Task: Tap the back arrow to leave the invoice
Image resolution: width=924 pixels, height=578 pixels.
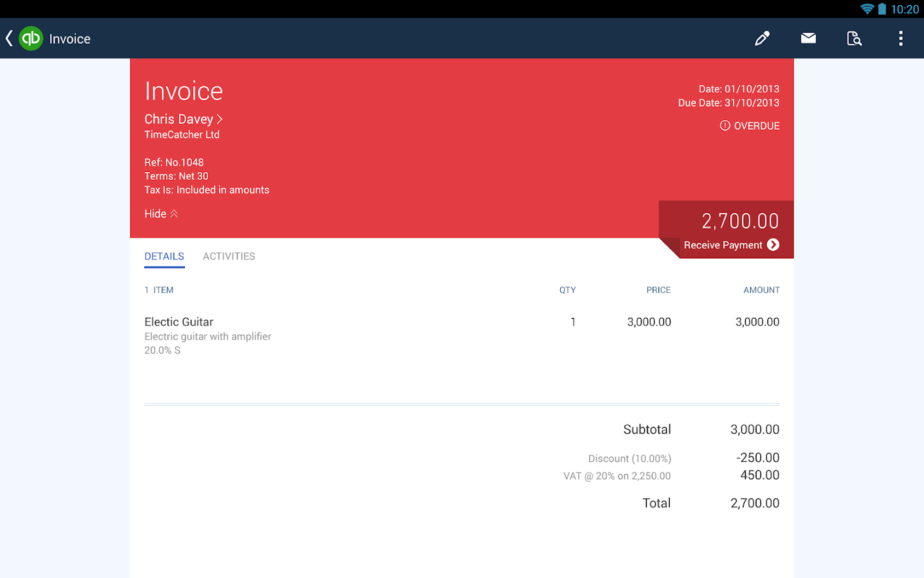Action: tap(9, 38)
